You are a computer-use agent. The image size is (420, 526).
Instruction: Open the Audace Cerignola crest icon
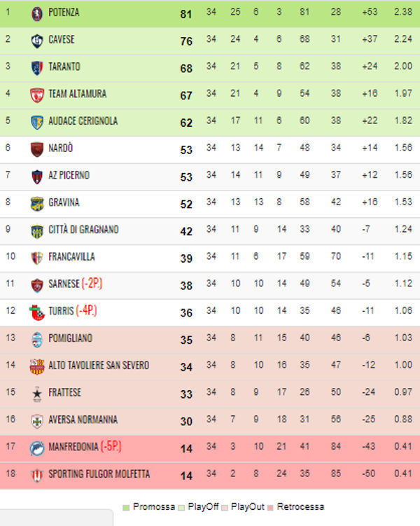(37, 122)
